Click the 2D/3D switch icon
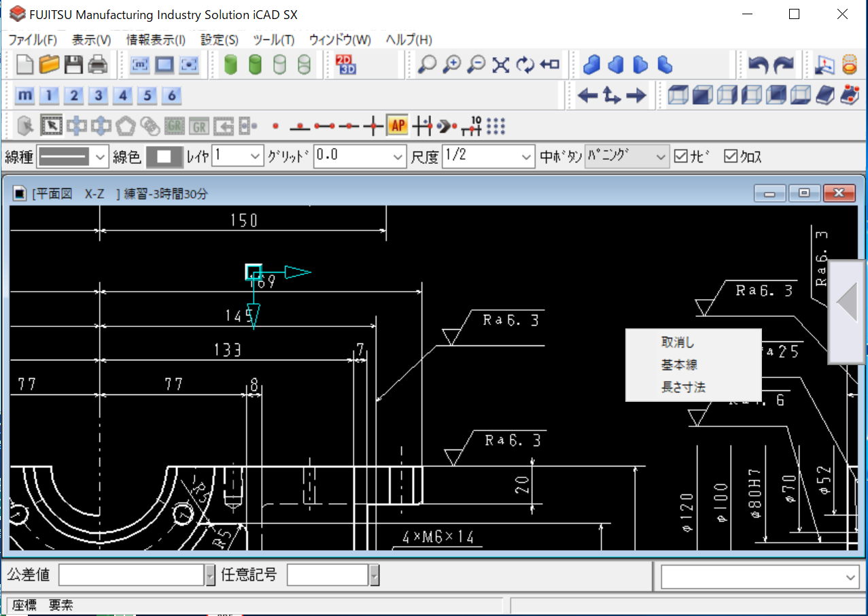The height and width of the screenshot is (616, 868). click(347, 65)
